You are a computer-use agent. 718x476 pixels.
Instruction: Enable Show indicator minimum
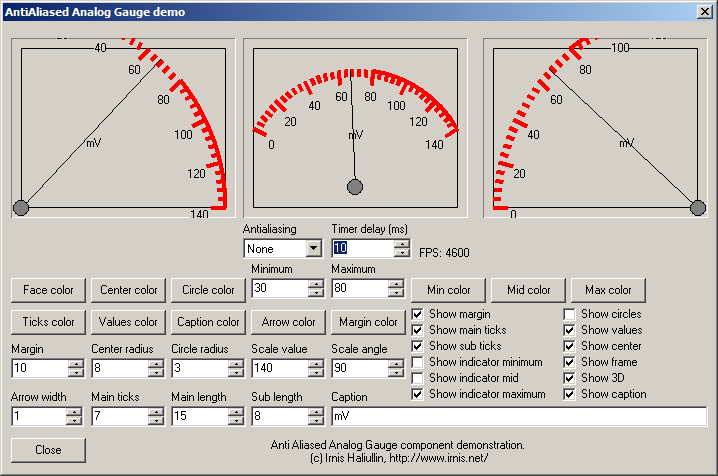[418, 362]
